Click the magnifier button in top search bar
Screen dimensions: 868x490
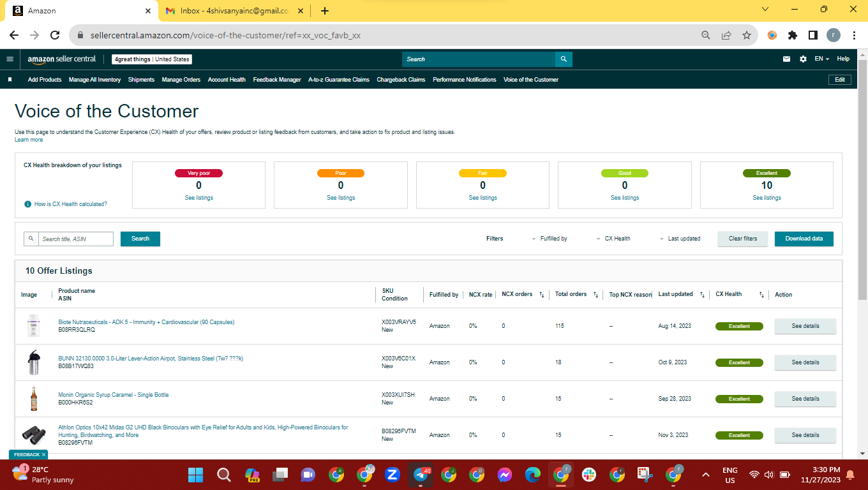pyautogui.click(x=564, y=59)
